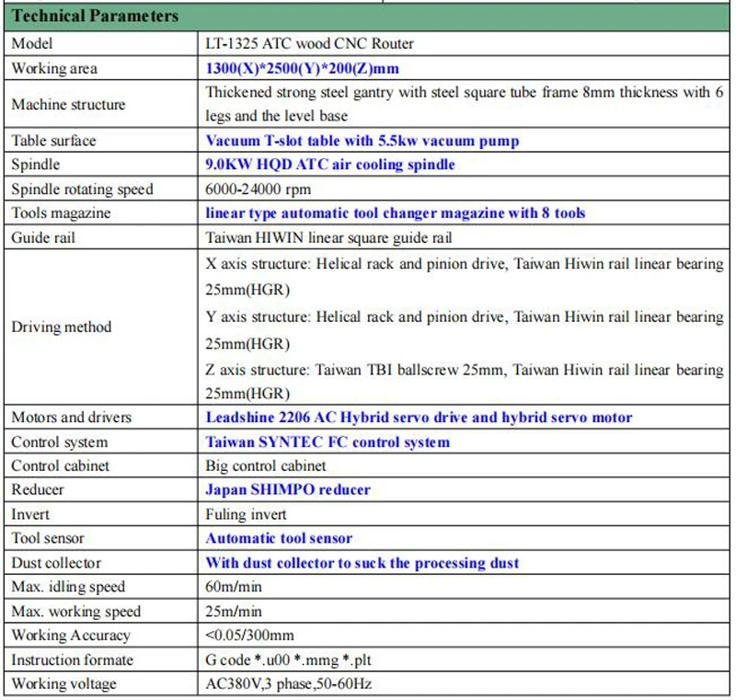Image resolution: width=736 pixels, height=700 pixels.
Task: Click 'Vacuum T-slot table with 5.5kw vacuum pump'
Action: click(362, 141)
